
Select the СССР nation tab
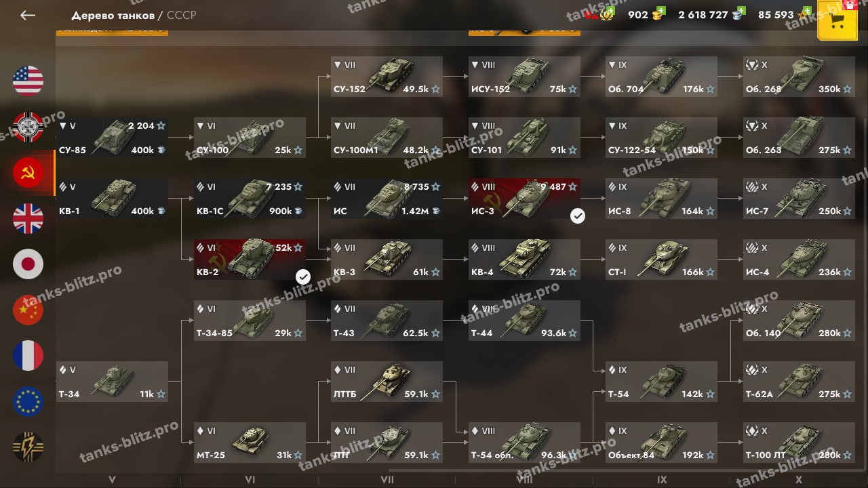(x=28, y=173)
